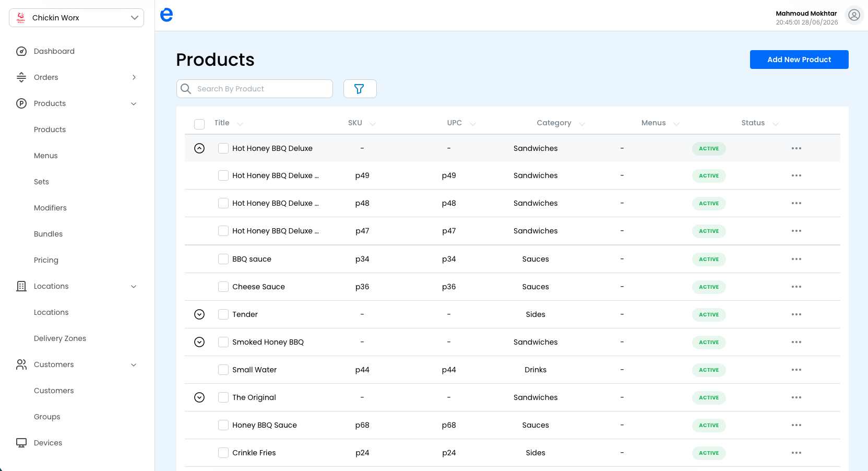Open the Bundles submenu item

point(48,234)
